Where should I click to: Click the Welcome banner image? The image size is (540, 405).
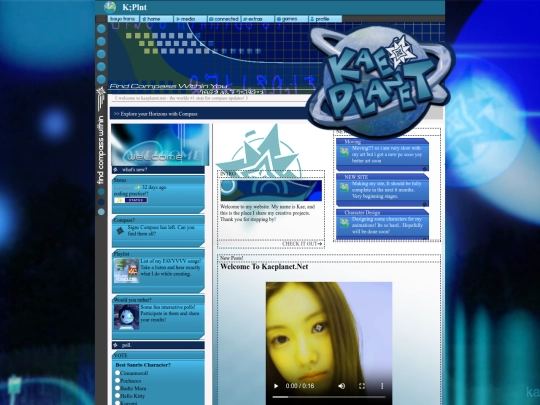pos(160,145)
